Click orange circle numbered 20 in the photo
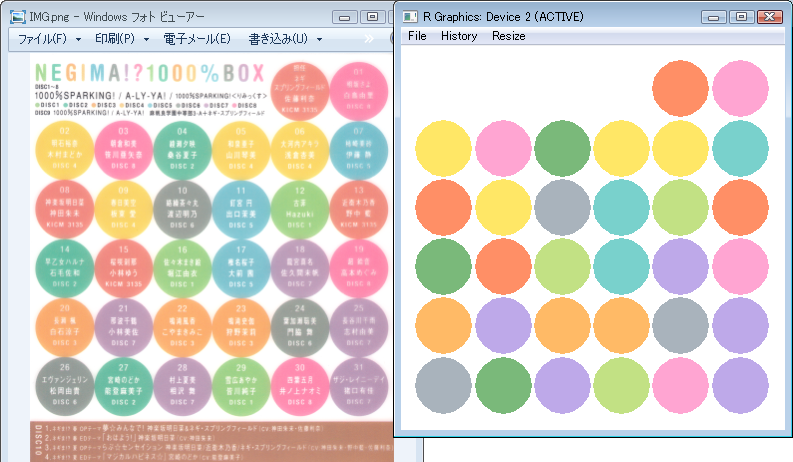This screenshot has height=462, width=793. (64, 328)
